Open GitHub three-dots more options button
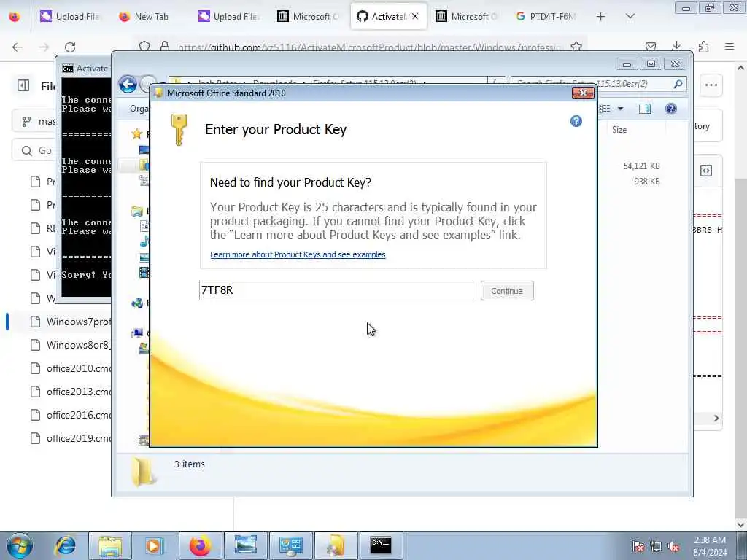 click(x=711, y=85)
